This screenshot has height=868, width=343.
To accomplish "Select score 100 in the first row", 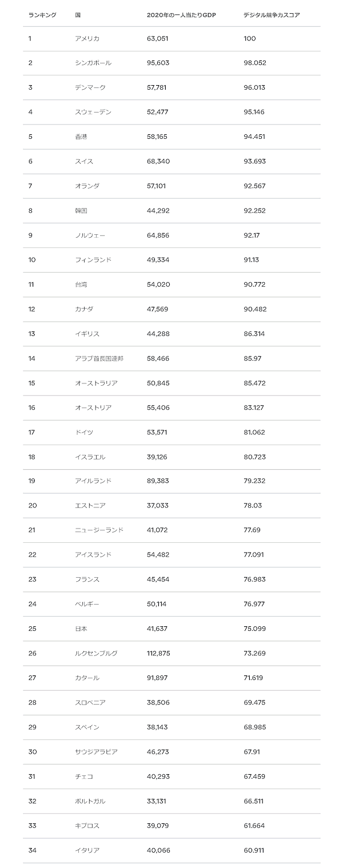I will tap(250, 38).
